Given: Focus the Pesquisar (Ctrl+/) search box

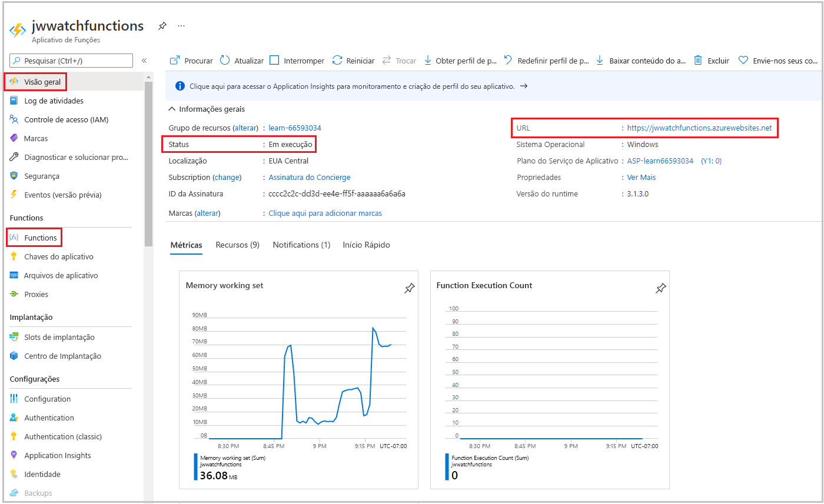Looking at the screenshot, I should click(71, 61).
